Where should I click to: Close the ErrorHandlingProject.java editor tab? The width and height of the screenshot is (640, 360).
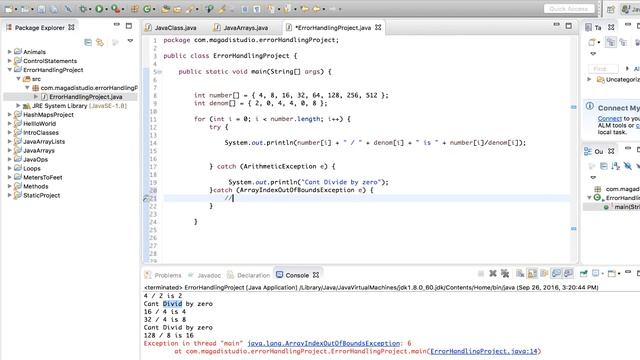click(378, 27)
